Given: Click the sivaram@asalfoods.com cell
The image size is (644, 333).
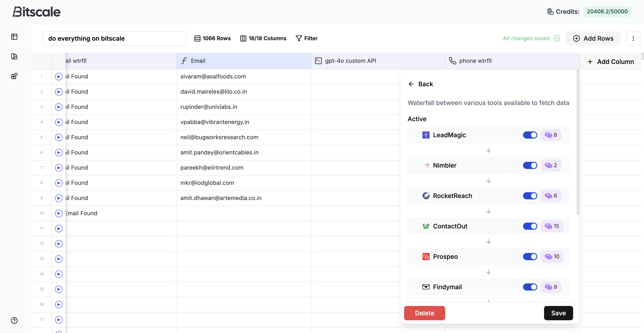Looking at the screenshot, I should click(x=244, y=76).
